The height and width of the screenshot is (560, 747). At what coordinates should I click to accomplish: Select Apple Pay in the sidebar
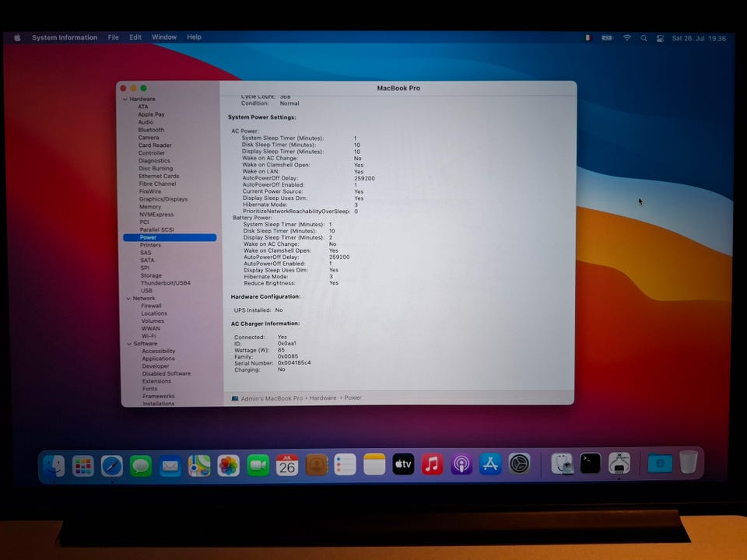(x=151, y=114)
